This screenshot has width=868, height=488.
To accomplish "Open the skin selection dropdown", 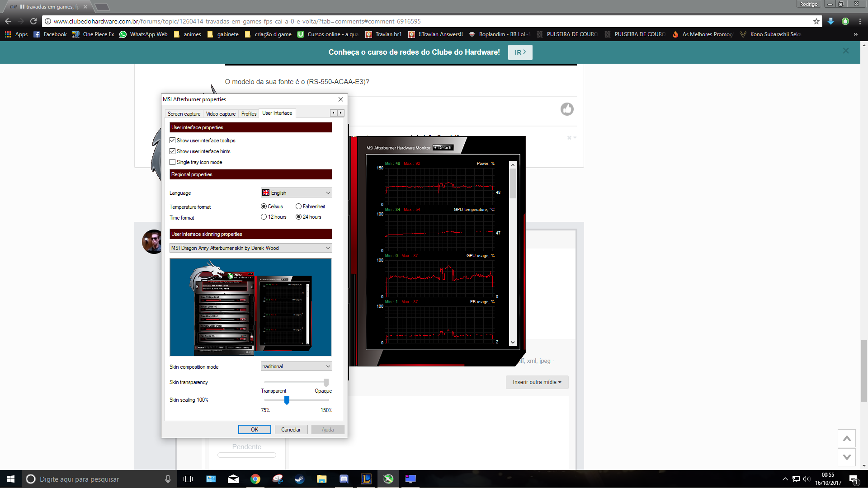I will [x=251, y=248].
